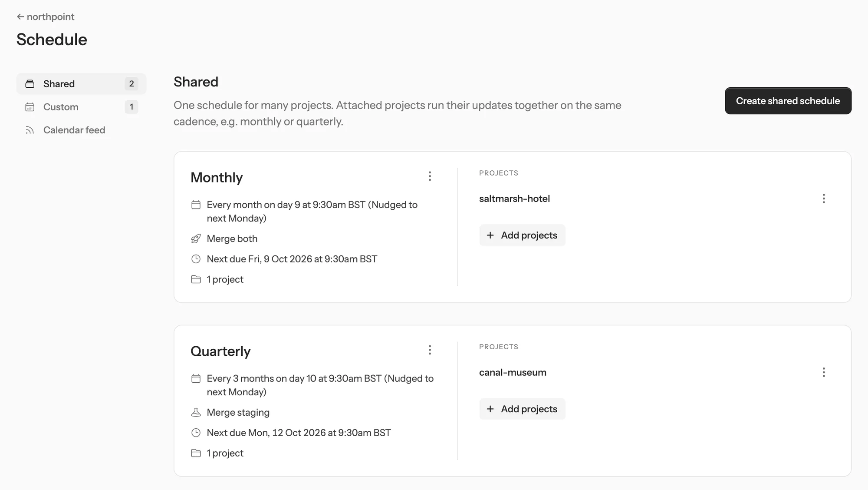Click the Quarterly project folder icon
The height and width of the screenshot is (490, 868).
point(196,453)
